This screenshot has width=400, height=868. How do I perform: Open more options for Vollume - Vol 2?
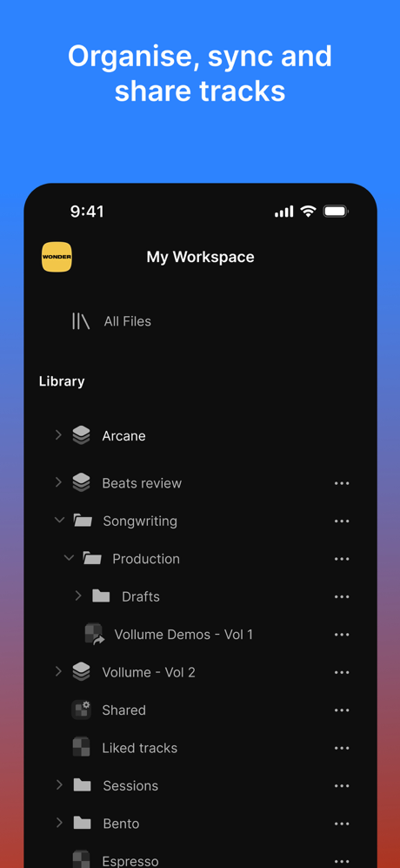point(342,673)
